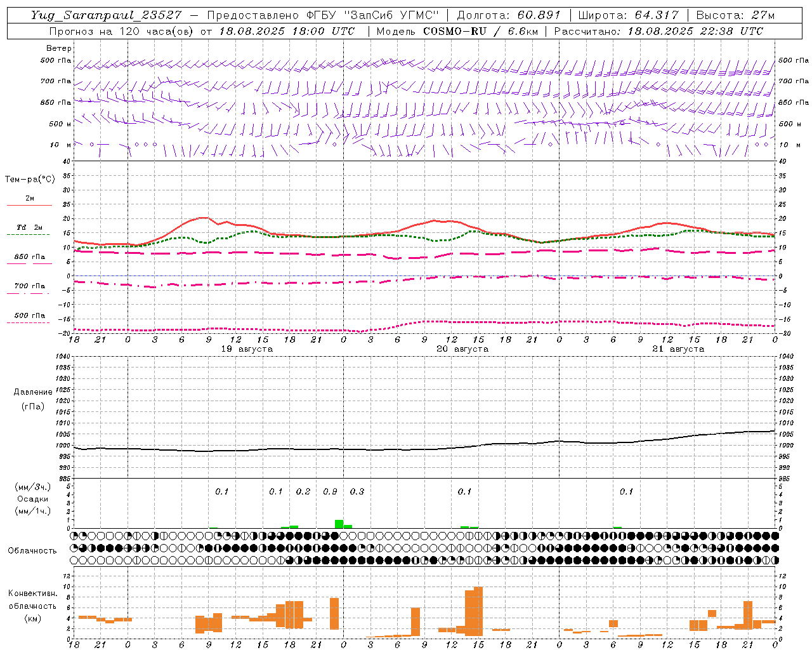
Task: Click the green dashed sample under 'Td 2м'
Action: (x=28, y=235)
